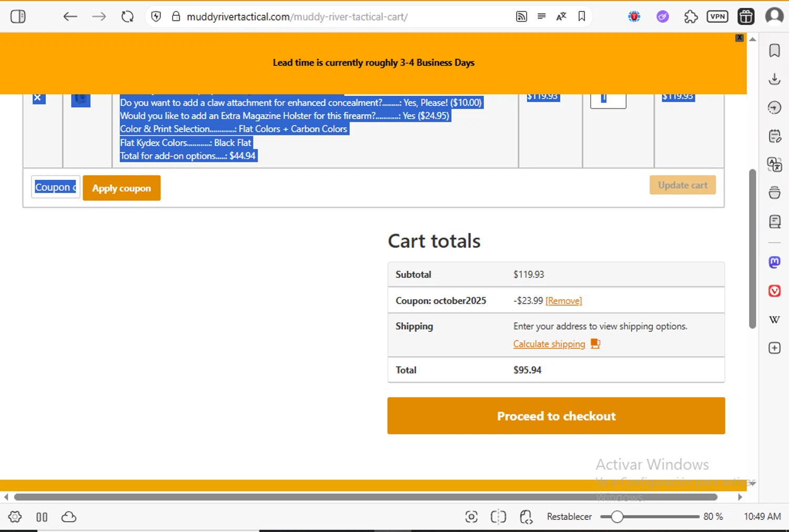Click the URL address field
This screenshot has height=532, width=789.
(x=297, y=16)
